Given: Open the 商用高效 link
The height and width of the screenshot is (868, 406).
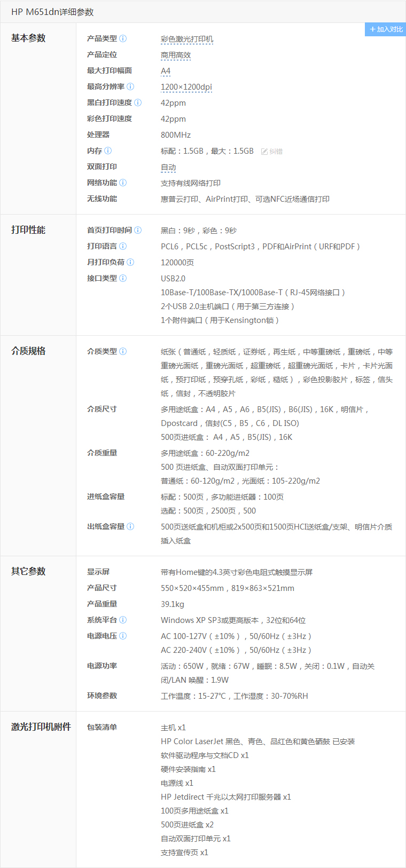Looking at the screenshot, I should coord(176,55).
